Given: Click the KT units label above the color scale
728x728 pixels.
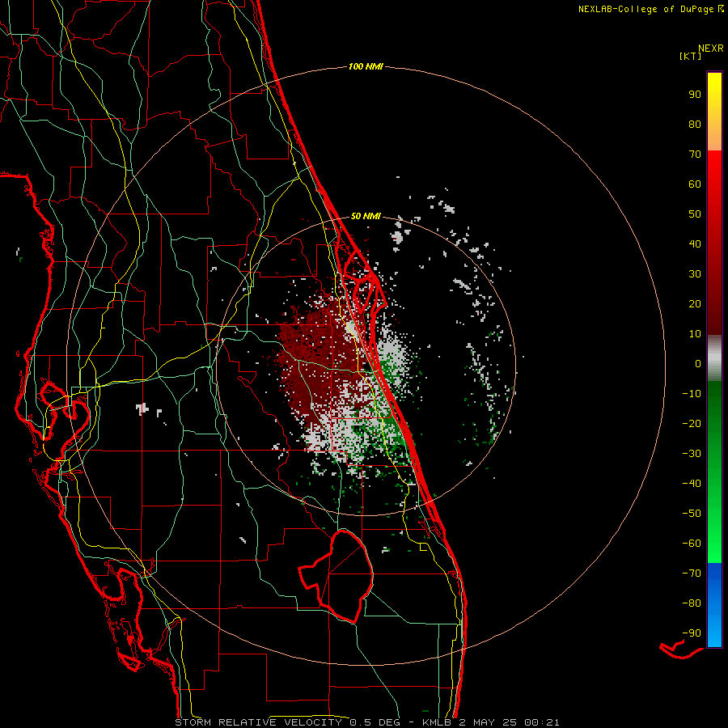Looking at the screenshot, I should tap(691, 56).
